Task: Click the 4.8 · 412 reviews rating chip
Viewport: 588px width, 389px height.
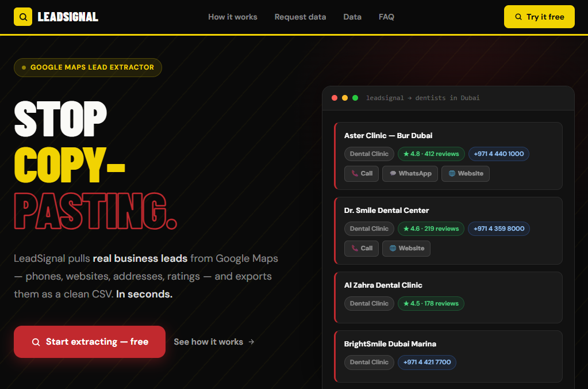Action: [x=431, y=154]
